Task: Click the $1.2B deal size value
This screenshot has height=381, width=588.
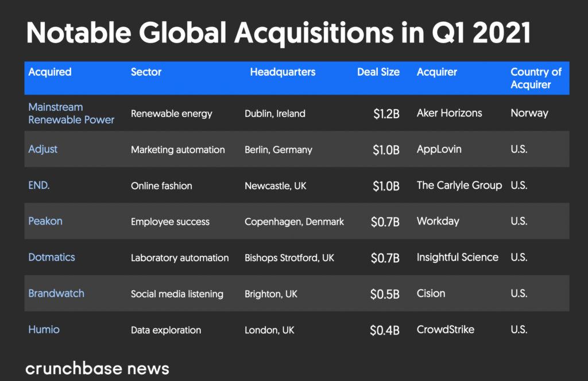Action: (386, 114)
